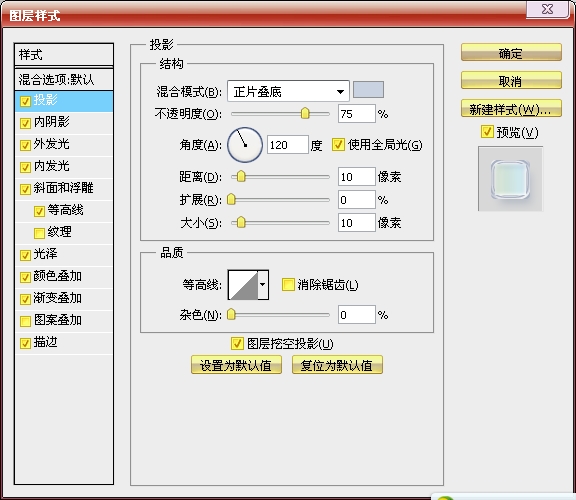Uncheck the 内阴影 style checkbox

25,123
